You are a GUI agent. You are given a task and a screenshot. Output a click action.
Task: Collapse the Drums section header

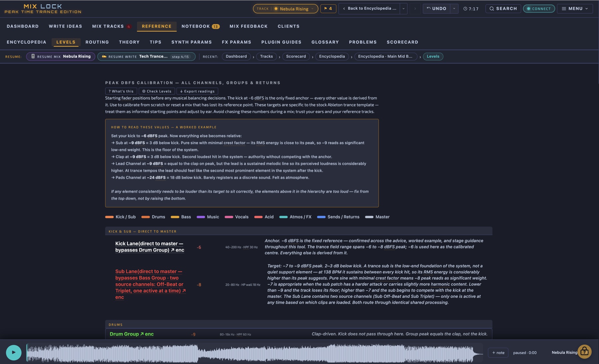point(299,324)
